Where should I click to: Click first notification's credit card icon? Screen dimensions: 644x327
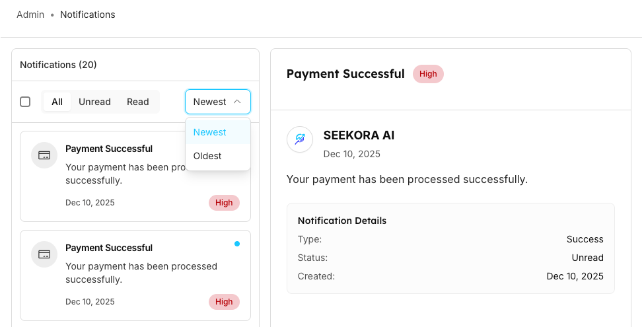click(x=44, y=155)
